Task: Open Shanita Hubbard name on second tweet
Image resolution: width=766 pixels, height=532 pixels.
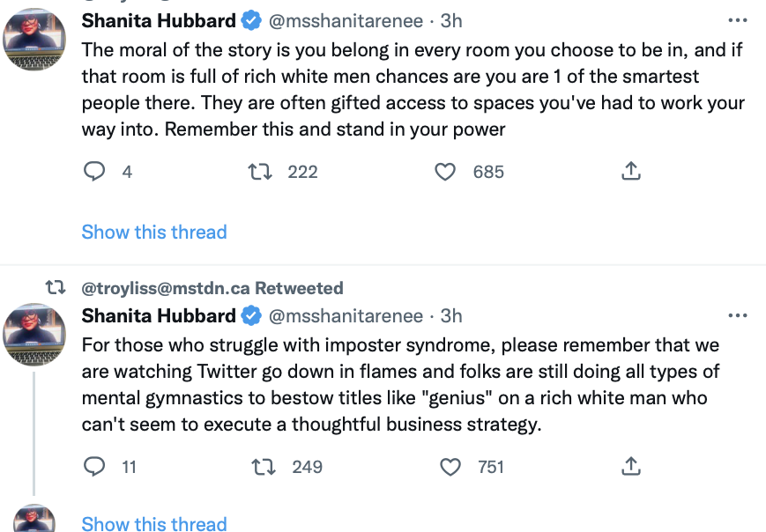Action: point(159,316)
